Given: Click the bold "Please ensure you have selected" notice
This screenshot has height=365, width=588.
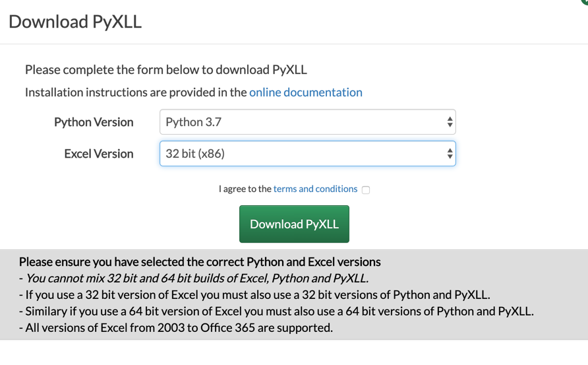Looking at the screenshot, I should pyautogui.click(x=200, y=262).
